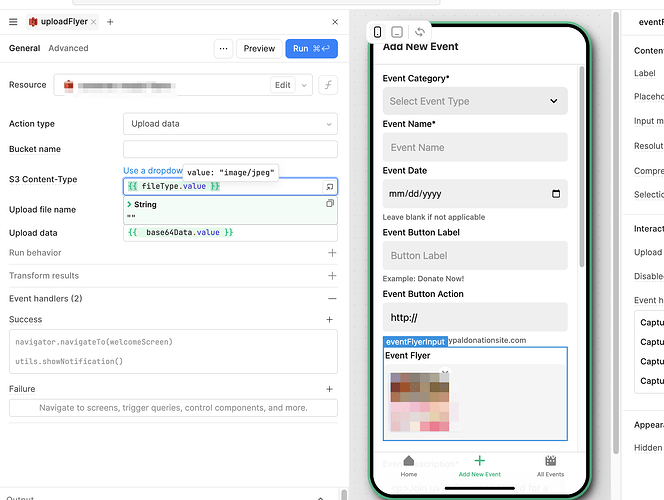Close the query editor panel
Viewport: 664px width, 500px height.
tap(335, 22)
